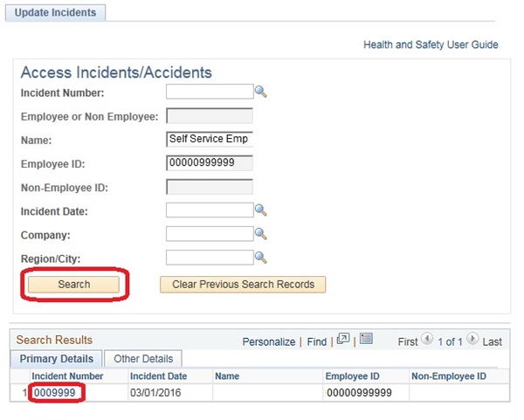Viewport: 524px width, 420px height.
Task: Open the Company lookup magnifier
Action: (x=260, y=233)
